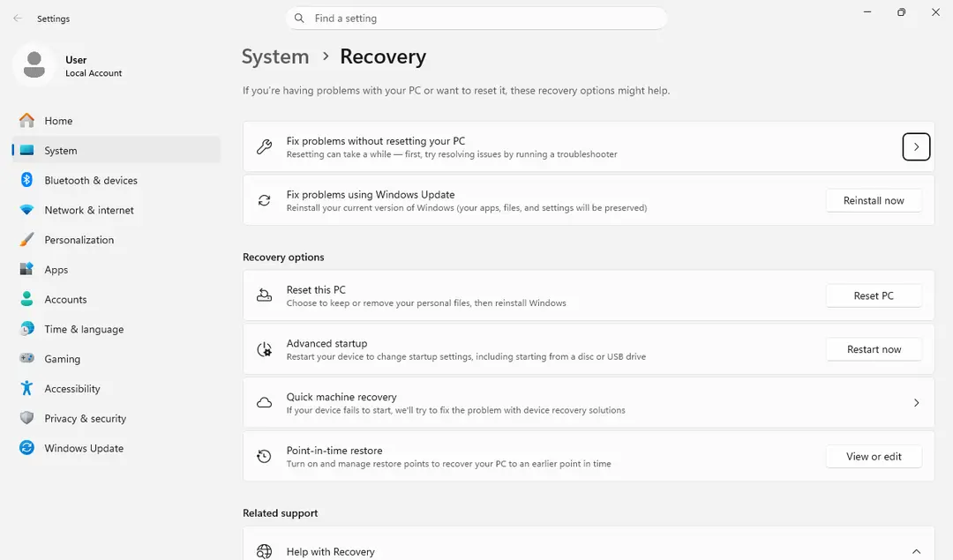Screen dimensions: 953x560
Task: Click the Time & language label
Action: coord(84,329)
